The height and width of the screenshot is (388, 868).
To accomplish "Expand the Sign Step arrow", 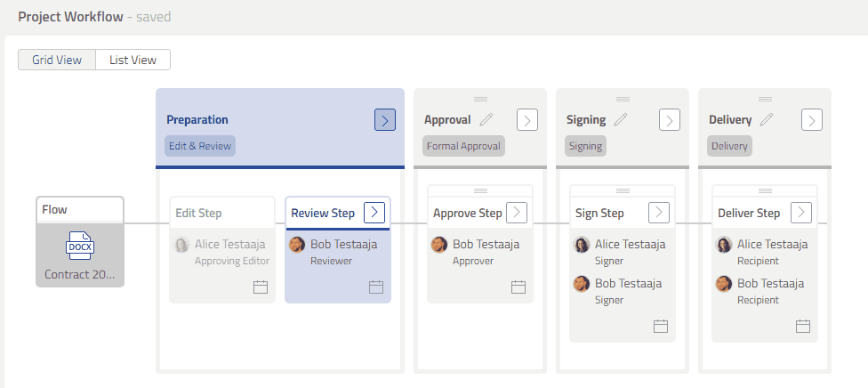I will point(659,212).
